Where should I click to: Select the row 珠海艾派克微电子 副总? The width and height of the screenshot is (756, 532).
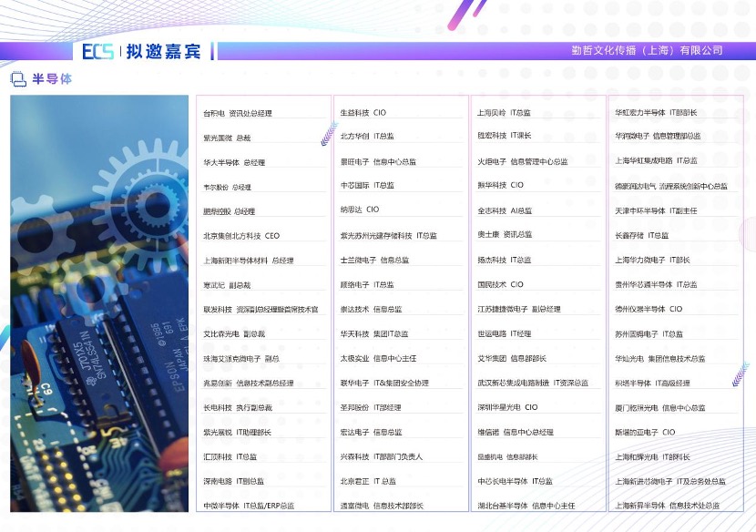241,359
